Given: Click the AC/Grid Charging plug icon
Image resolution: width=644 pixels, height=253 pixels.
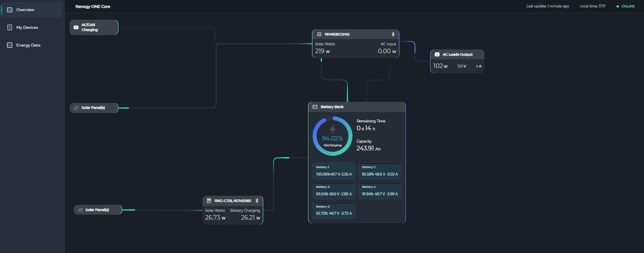Looking at the screenshot, I should coord(76,28).
